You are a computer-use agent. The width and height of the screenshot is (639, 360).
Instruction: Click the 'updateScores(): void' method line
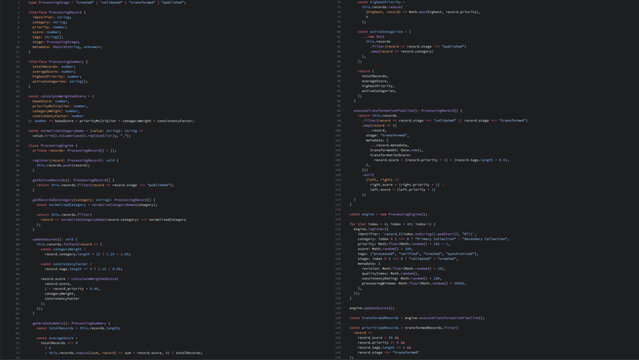[55, 239]
